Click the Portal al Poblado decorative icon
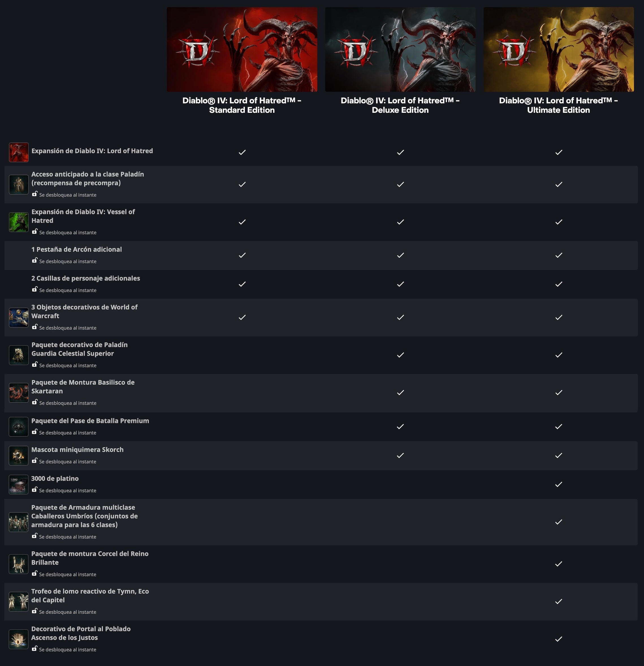This screenshot has height=666, width=644. click(19, 639)
